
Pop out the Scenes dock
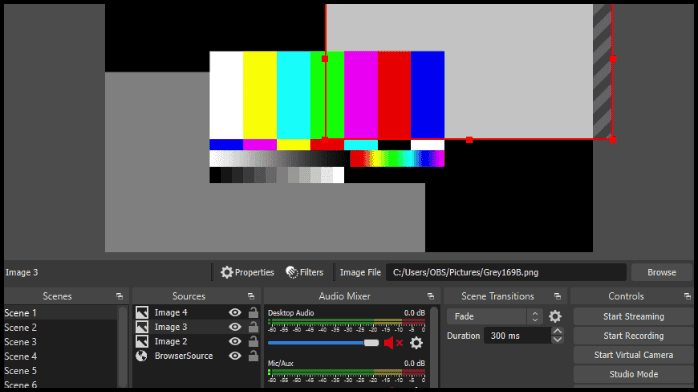(x=119, y=296)
